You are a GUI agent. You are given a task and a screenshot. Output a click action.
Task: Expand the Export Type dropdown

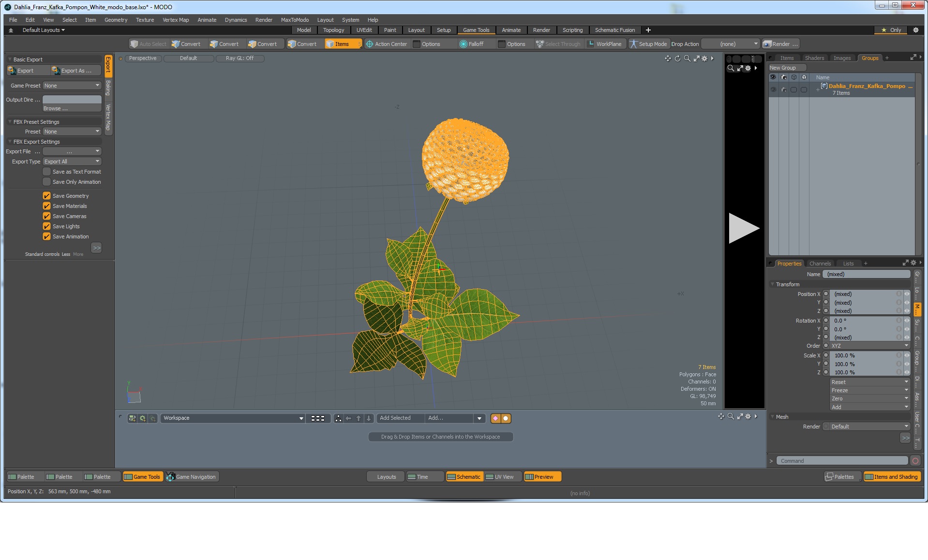tap(72, 162)
